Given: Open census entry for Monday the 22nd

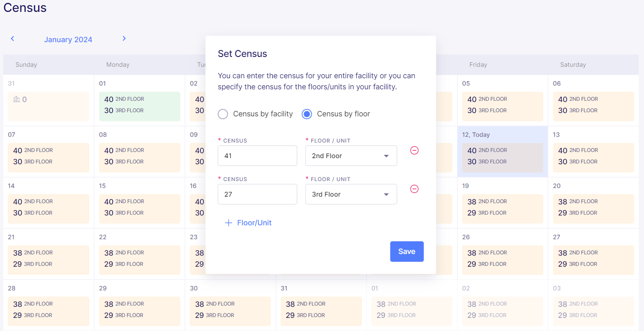Looking at the screenshot, I should click(140, 260).
